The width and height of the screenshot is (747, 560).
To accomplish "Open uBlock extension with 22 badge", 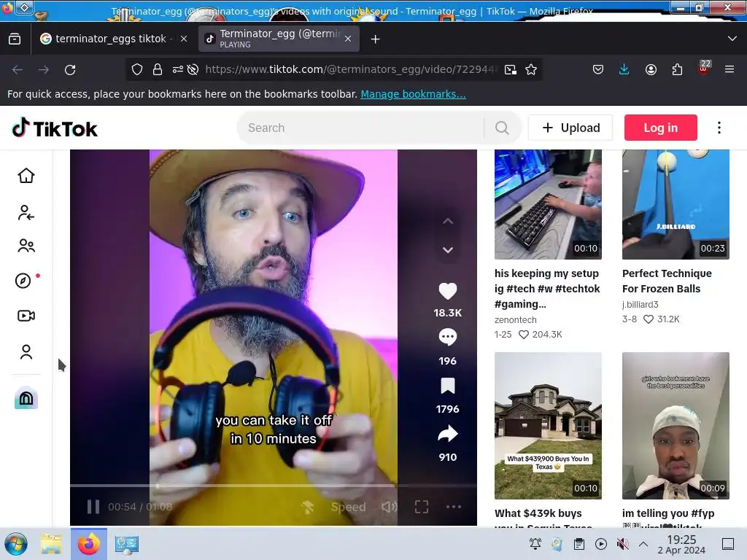I will (x=704, y=68).
